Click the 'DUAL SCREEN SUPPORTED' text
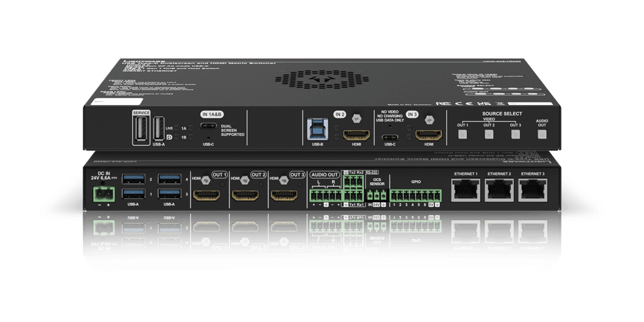Screen dimensions: 644x322 pos(232,130)
